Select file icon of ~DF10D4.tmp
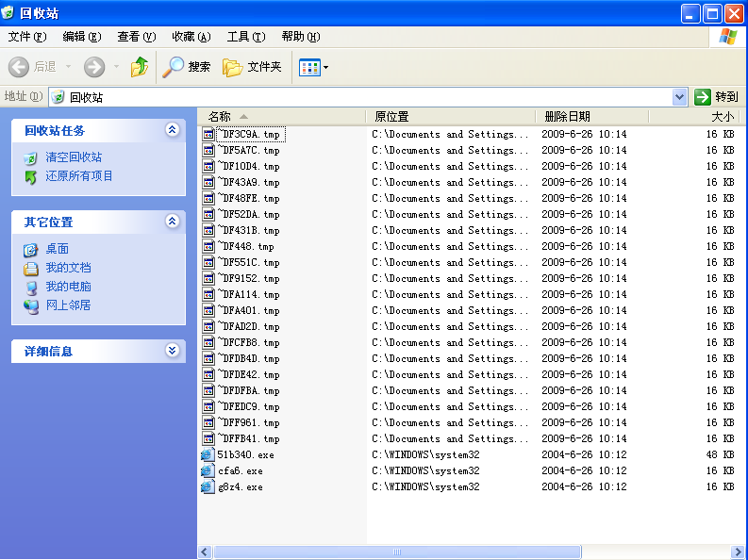The image size is (748, 560). 208,166
